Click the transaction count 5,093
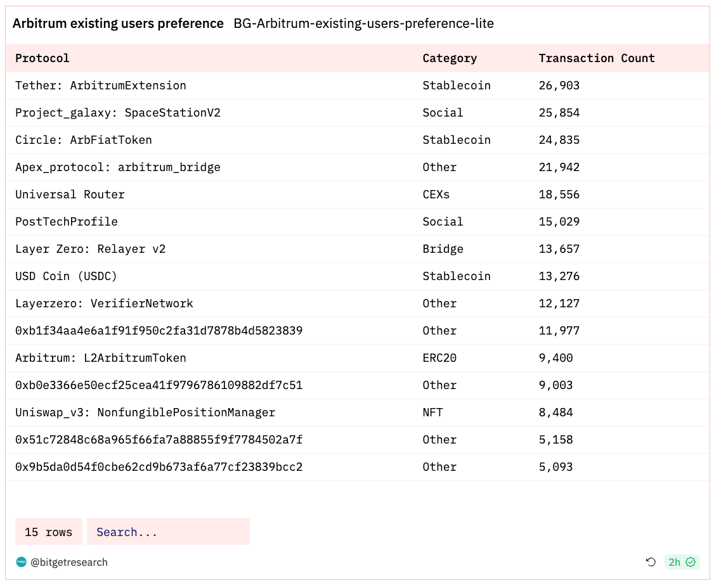 click(556, 467)
